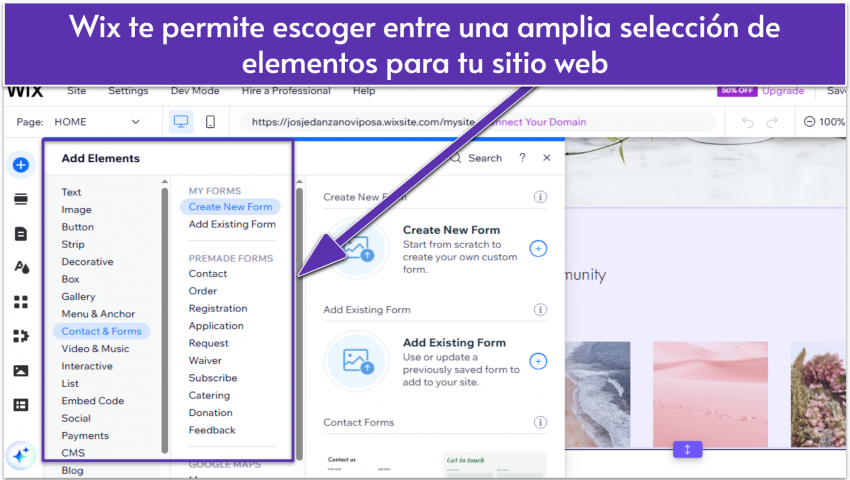Click the undo arrow icon

click(x=748, y=122)
